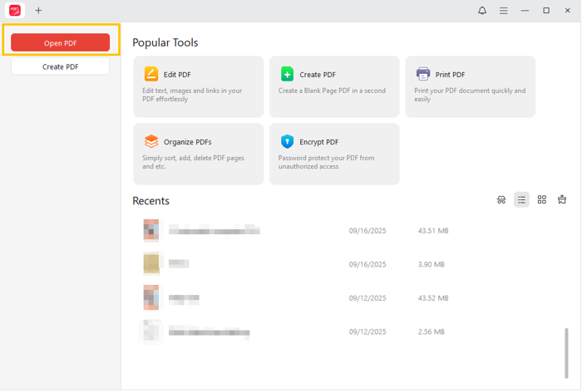
Task: Select the Encrypt PDF shield icon
Action: (287, 141)
